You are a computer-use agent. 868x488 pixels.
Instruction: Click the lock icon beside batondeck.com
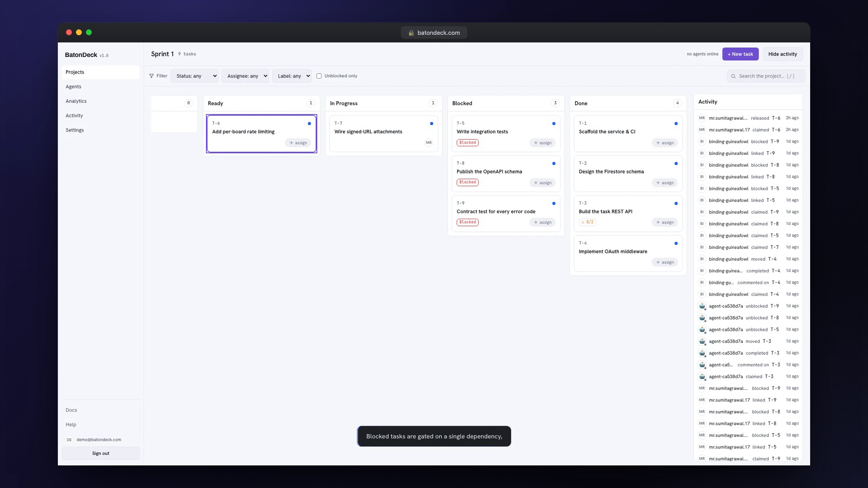tap(411, 33)
